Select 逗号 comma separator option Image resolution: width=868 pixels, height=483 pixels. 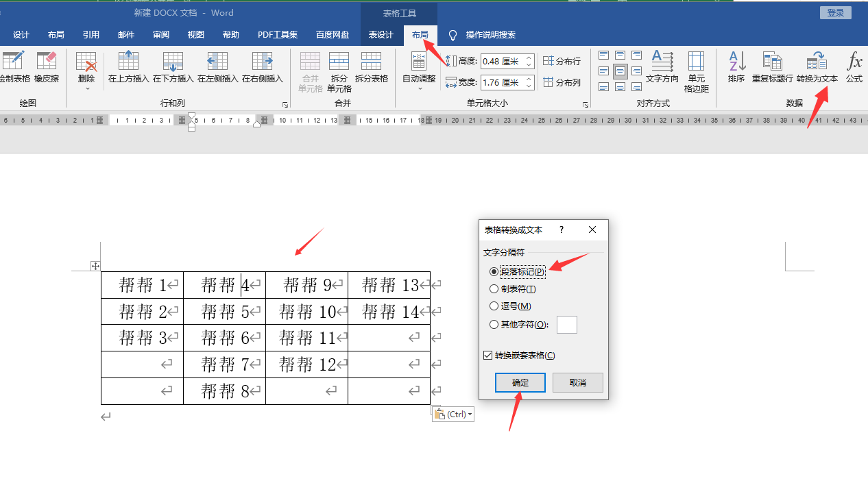coord(494,306)
